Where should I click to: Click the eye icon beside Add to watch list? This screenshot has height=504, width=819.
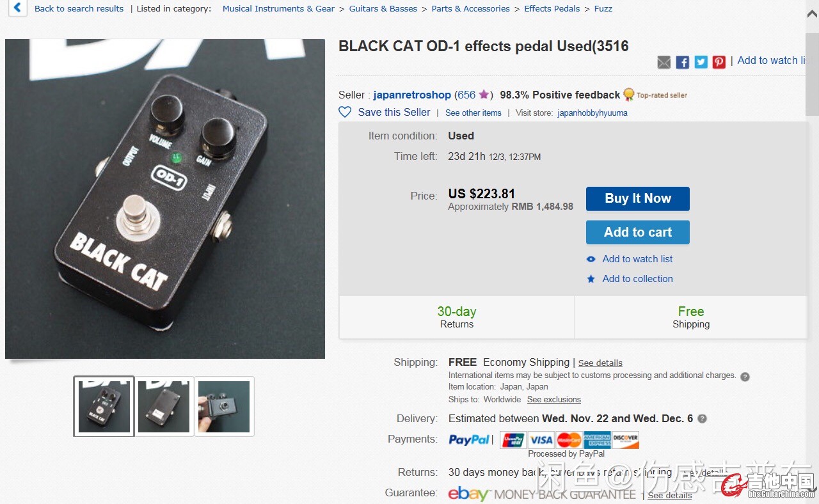coord(591,259)
